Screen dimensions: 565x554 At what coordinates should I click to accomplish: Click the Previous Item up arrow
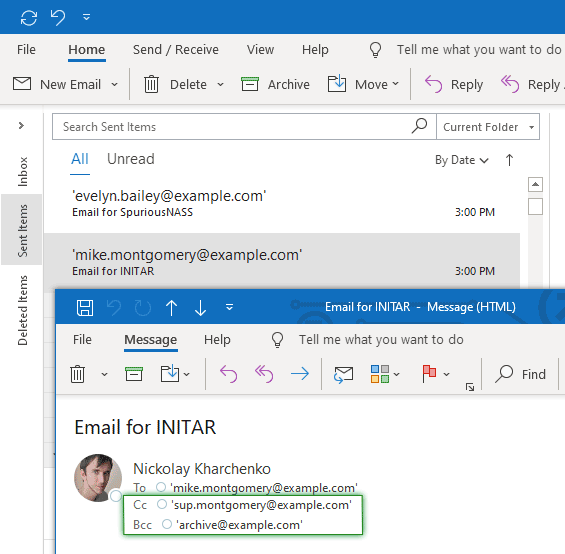point(172,308)
